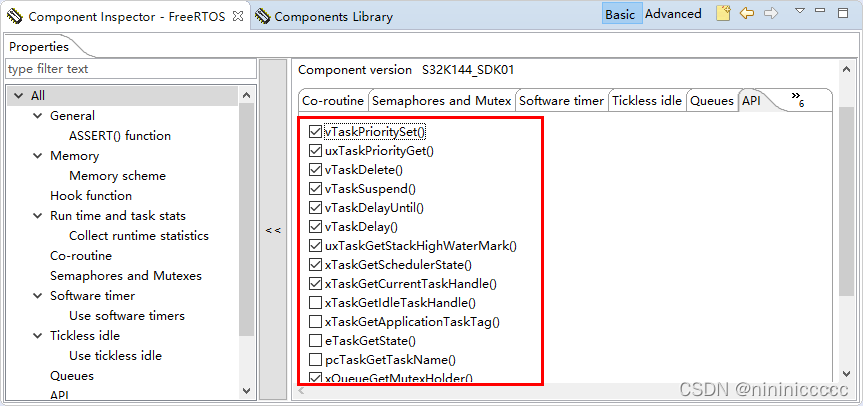Click the right panel scroll down arrow
The width and height of the screenshot is (863, 406).
(846, 374)
